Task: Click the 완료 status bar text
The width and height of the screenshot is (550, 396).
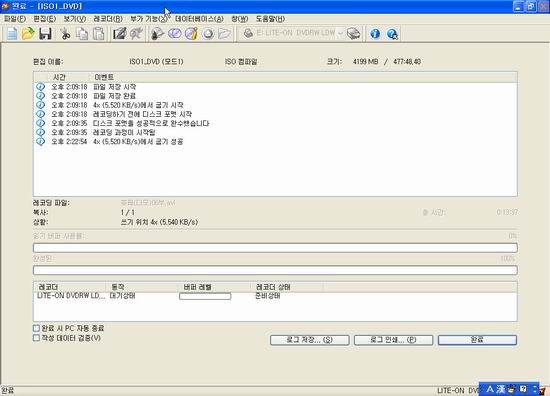Action: pyautogui.click(x=7, y=390)
